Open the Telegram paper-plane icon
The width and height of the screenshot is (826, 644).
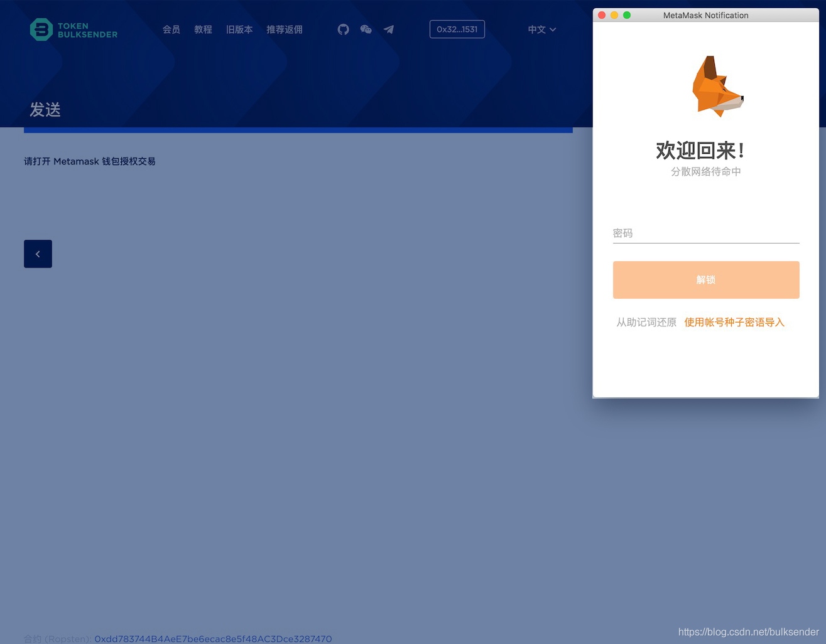(x=389, y=30)
